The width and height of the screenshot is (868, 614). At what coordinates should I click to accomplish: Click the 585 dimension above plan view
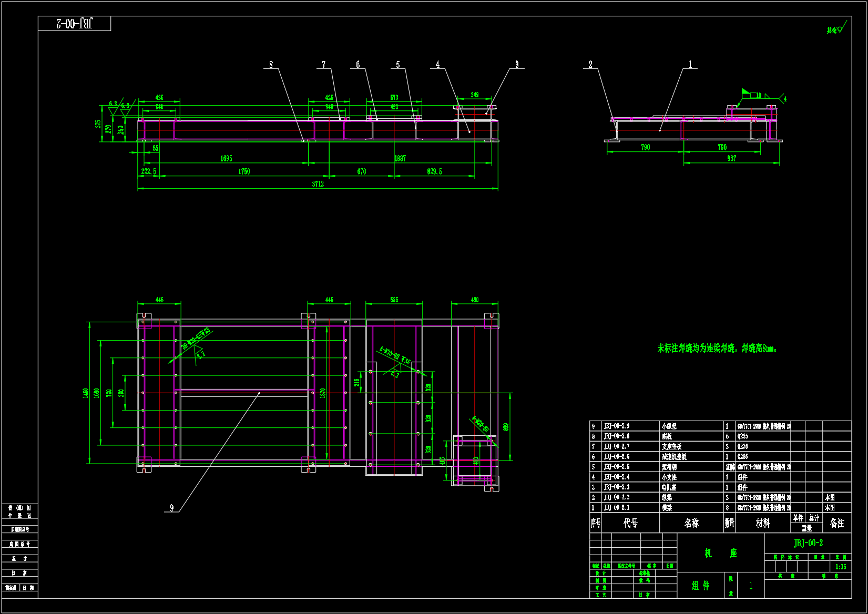[x=394, y=300]
